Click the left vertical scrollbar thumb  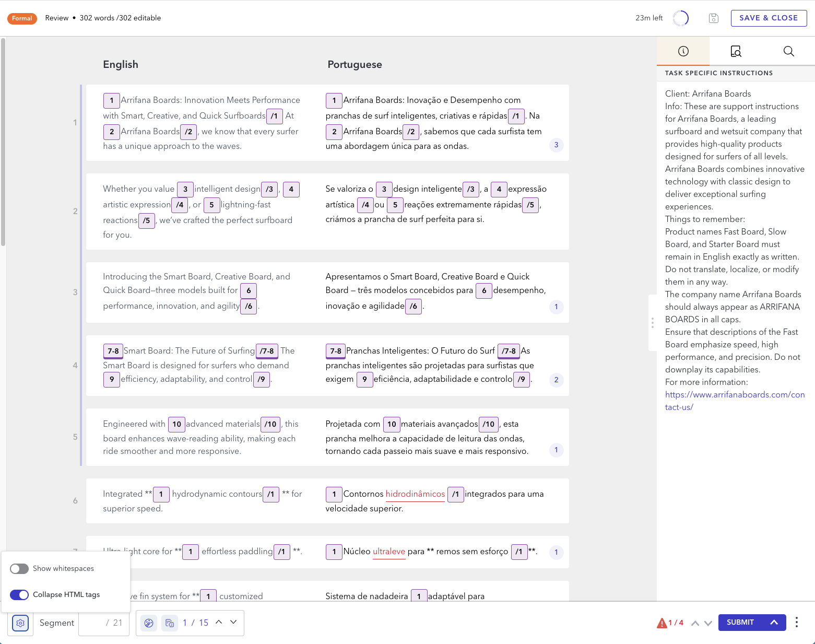coord(3,141)
